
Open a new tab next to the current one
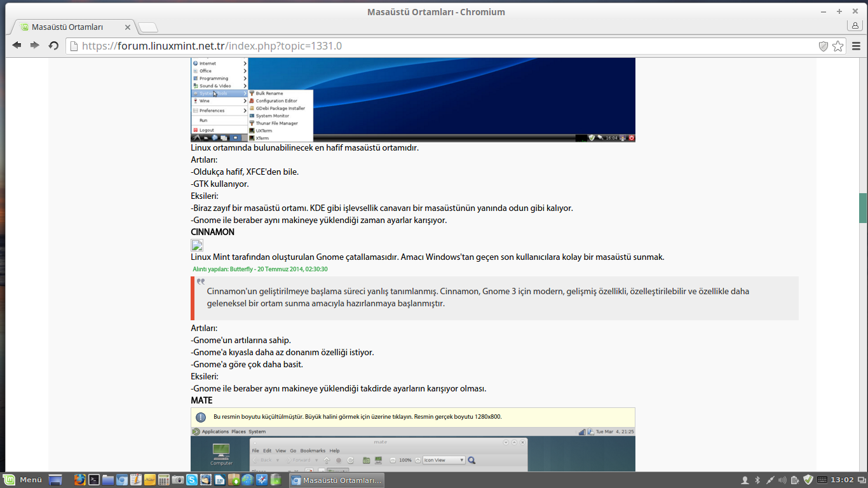click(x=148, y=27)
